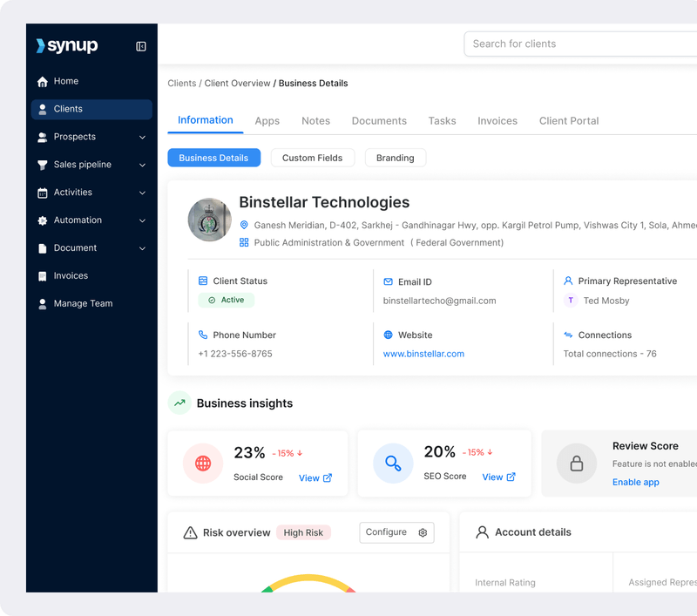
Task: Click Ted Mosby's avatar initial
Action: [571, 301]
